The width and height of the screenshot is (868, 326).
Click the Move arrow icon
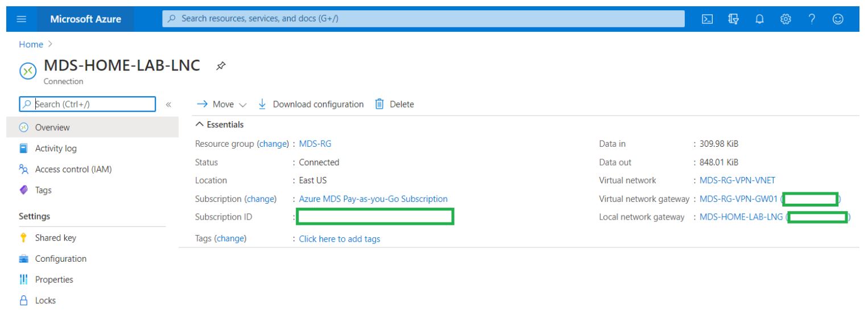(202, 104)
